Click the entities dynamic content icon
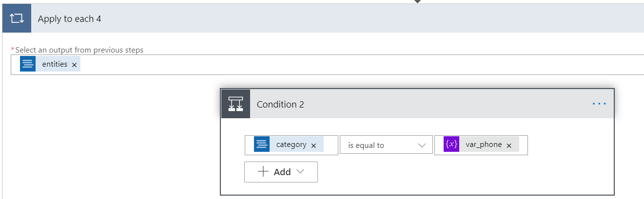The width and height of the screenshot is (644, 199). [x=28, y=64]
